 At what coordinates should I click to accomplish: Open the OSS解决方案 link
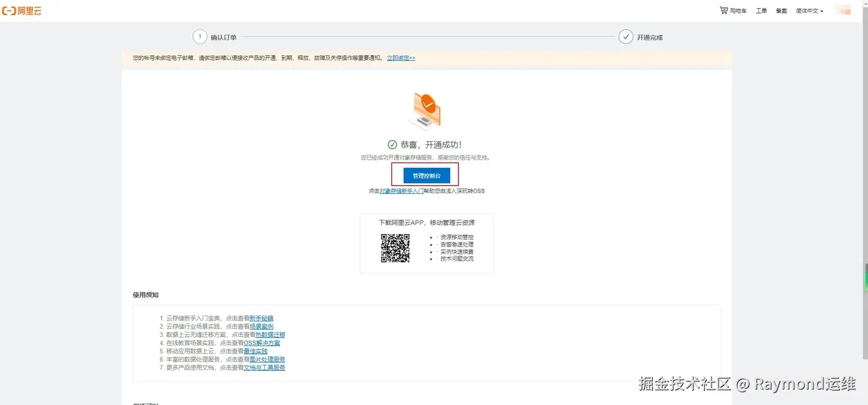[262, 342]
